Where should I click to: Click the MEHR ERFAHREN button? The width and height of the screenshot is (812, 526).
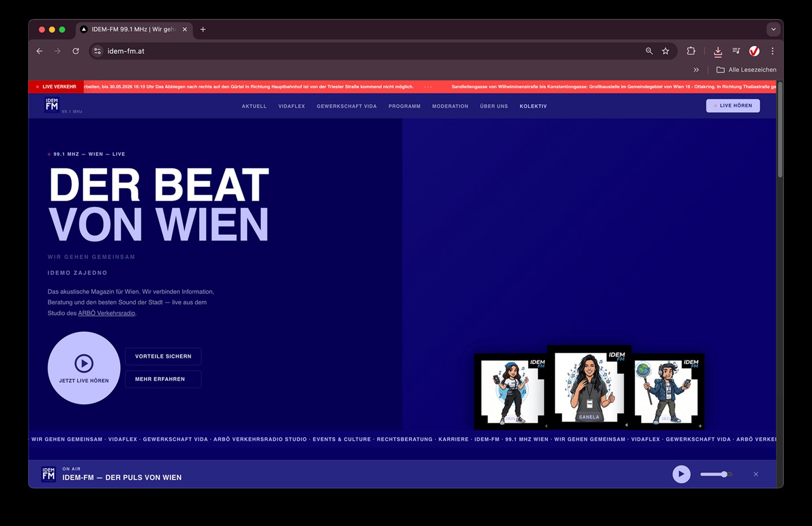coord(163,379)
